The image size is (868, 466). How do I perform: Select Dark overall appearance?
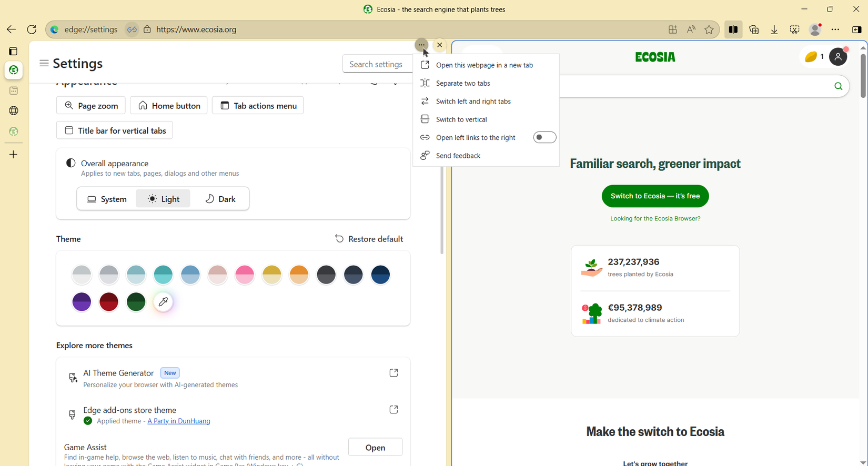(220, 199)
